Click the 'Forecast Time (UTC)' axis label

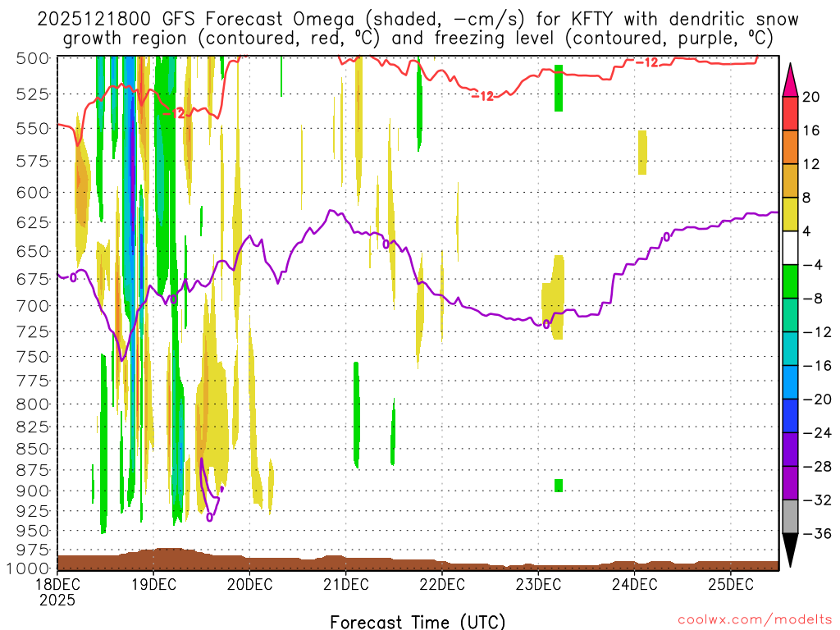pos(418,622)
